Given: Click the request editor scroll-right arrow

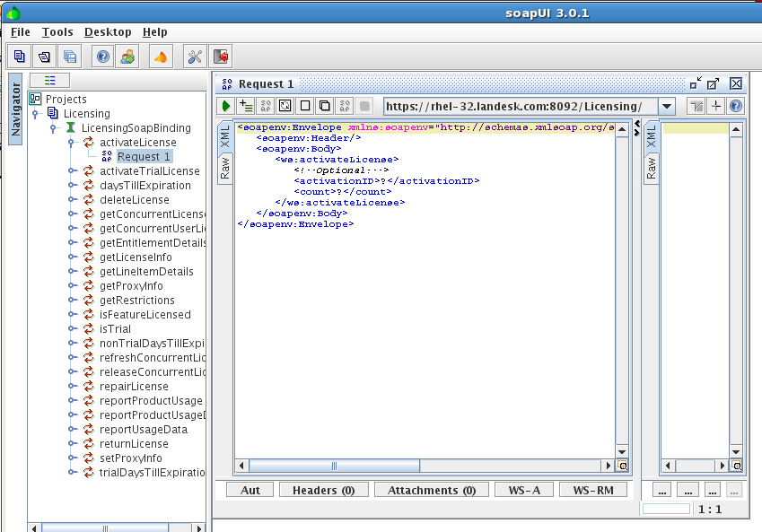Looking at the screenshot, I should pos(608,466).
